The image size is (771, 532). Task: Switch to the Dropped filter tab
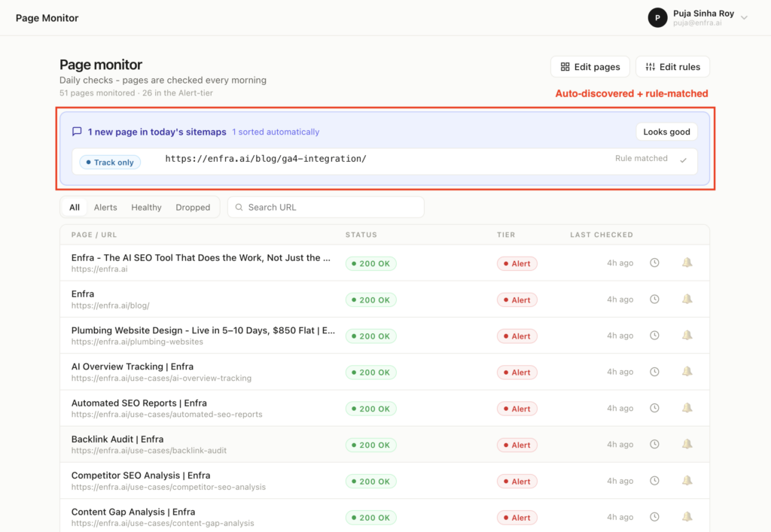(x=193, y=207)
